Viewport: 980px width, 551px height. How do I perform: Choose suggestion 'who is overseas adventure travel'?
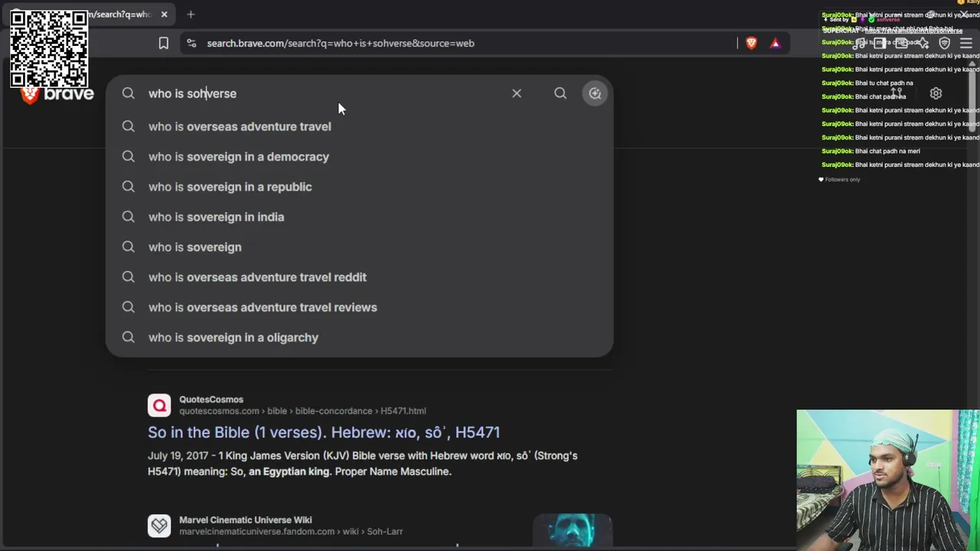pos(359,126)
